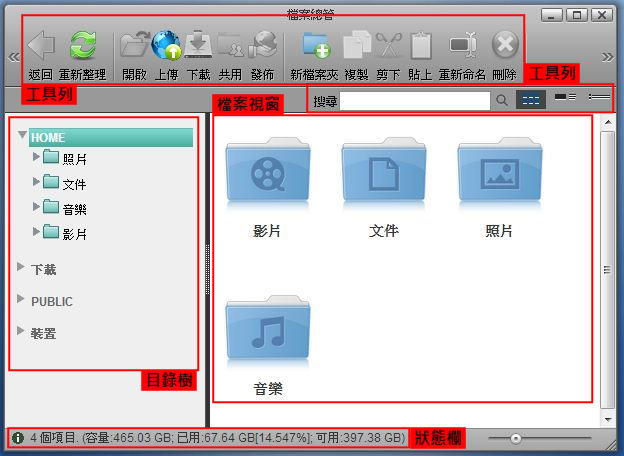Click the 刪除 delete icon
Image resolution: width=624 pixels, height=456 pixels.
[505, 46]
